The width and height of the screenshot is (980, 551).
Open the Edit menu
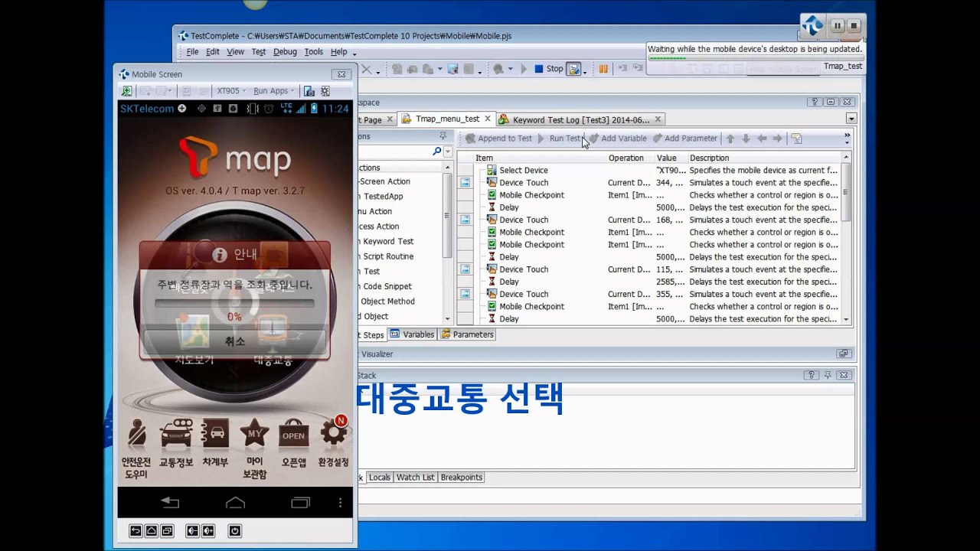tap(212, 52)
